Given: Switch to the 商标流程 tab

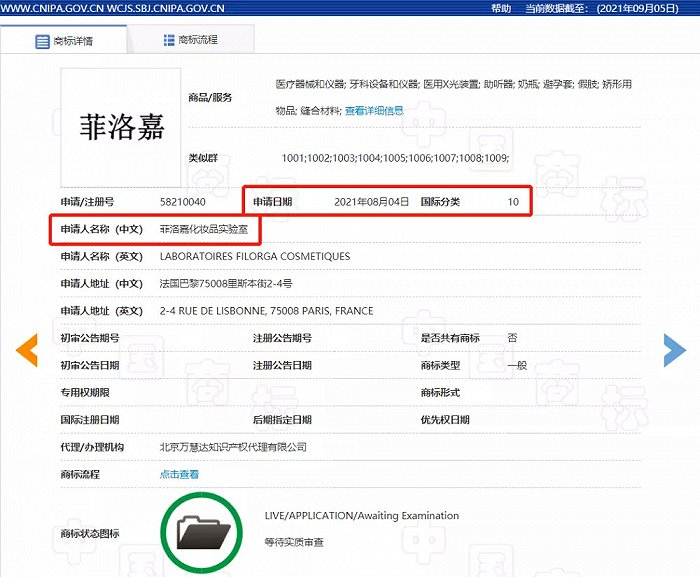Looking at the screenshot, I should coord(191,40).
